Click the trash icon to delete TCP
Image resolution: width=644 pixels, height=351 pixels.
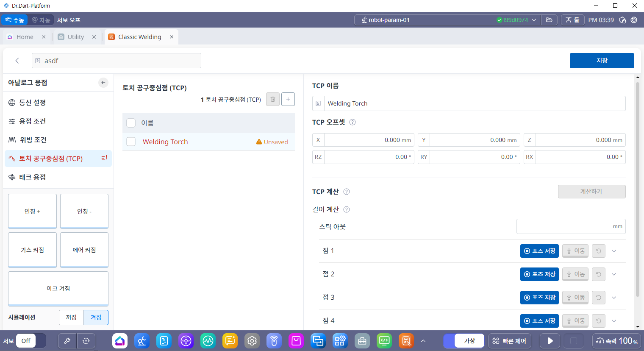tap(272, 99)
